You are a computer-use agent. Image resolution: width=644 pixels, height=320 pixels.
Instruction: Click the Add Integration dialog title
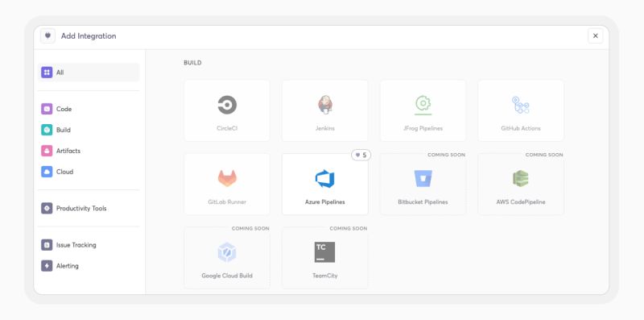tap(89, 36)
